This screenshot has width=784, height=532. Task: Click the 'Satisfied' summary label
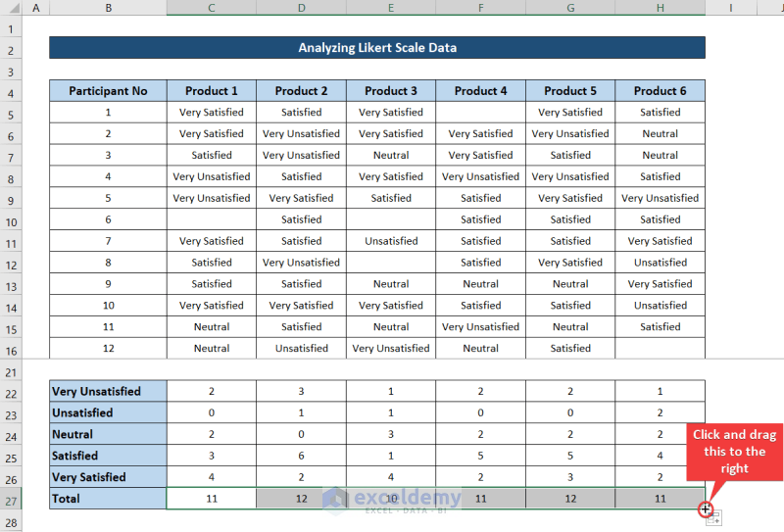(108, 456)
